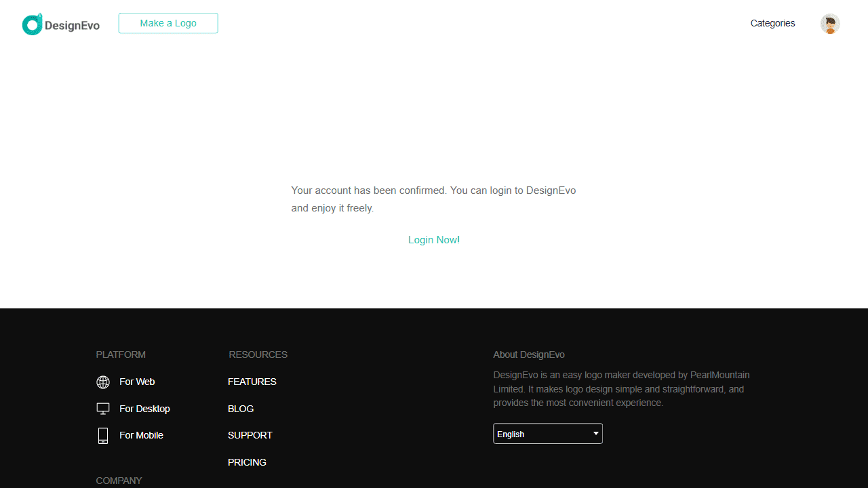Go to the For Desktop link
Image resolution: width=868 pixels, height=488 pixels.
(x=144, y=409)
